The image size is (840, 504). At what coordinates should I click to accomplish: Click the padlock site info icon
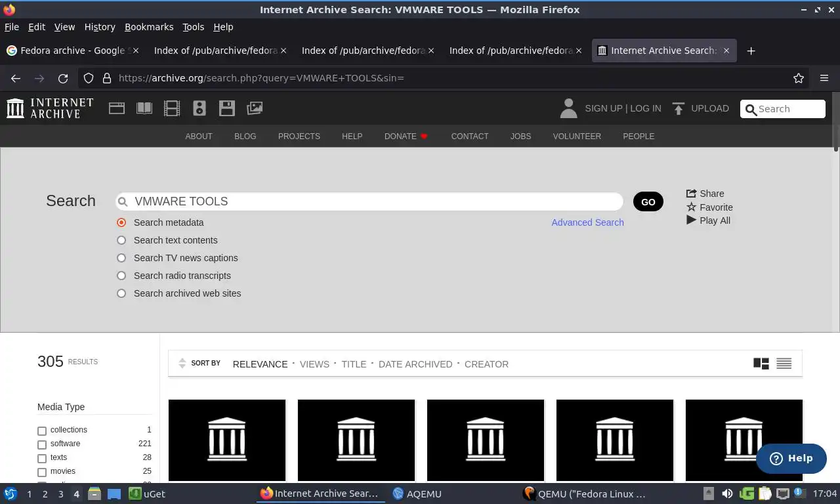tap(107, 78)
